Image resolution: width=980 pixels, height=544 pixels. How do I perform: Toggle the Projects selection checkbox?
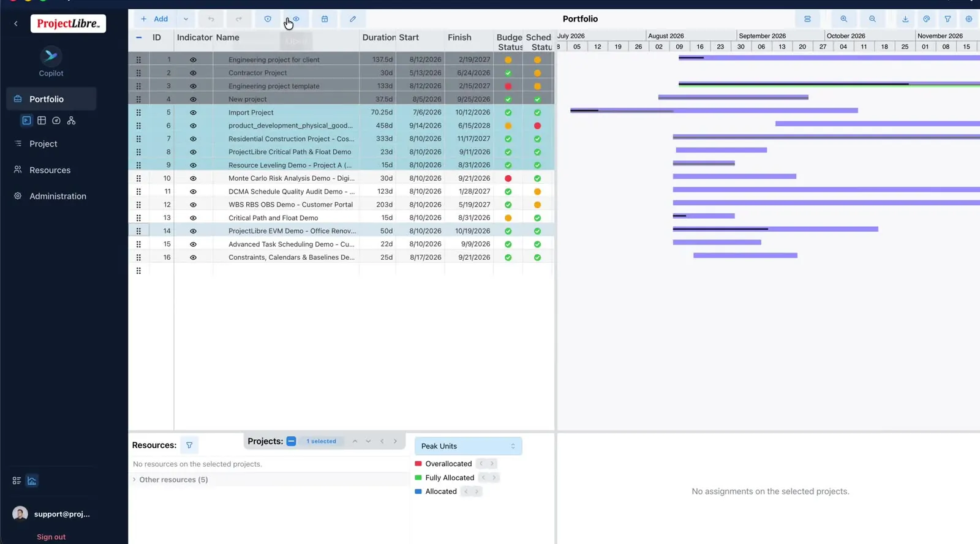[292, 441]
